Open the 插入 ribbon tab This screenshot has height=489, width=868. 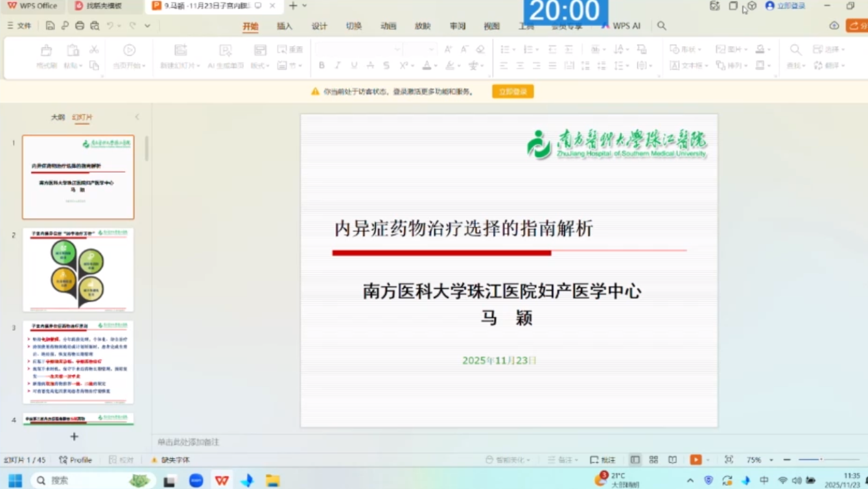click(285, 26)
